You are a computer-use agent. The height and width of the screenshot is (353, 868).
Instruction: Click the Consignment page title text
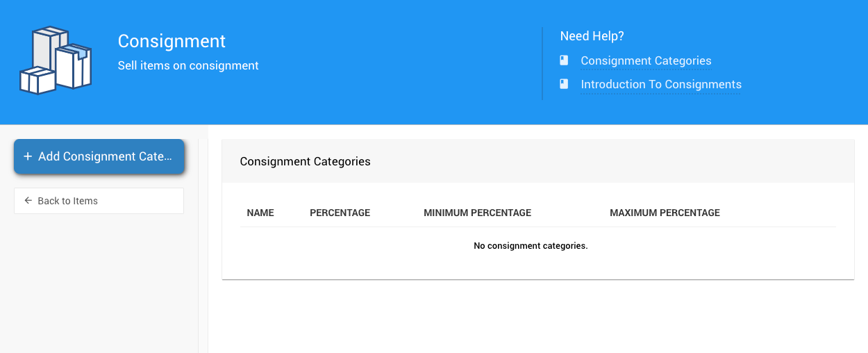click(x=172, y=41)
